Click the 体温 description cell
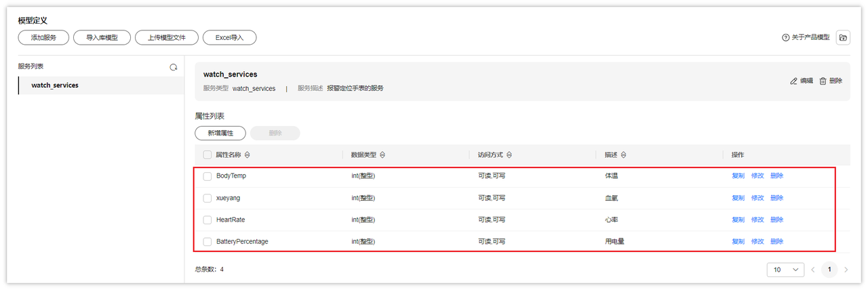The height and width of the screenshot is (290, 868). point(612,176)
